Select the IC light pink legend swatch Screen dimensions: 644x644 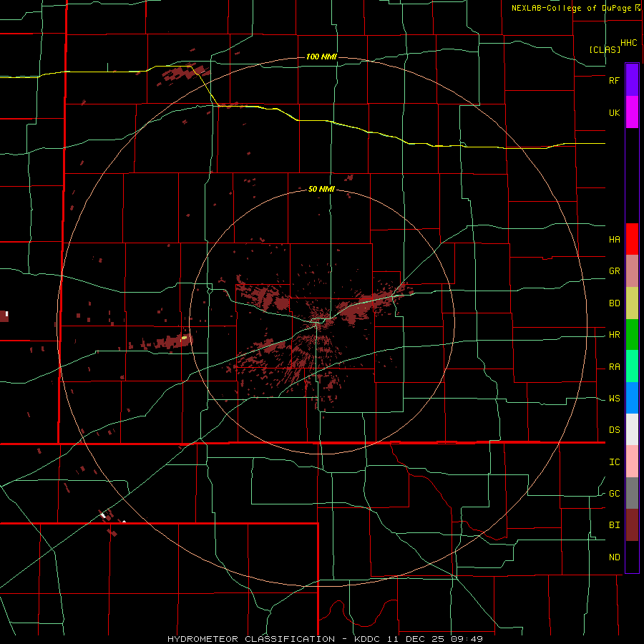coord(632,462)
